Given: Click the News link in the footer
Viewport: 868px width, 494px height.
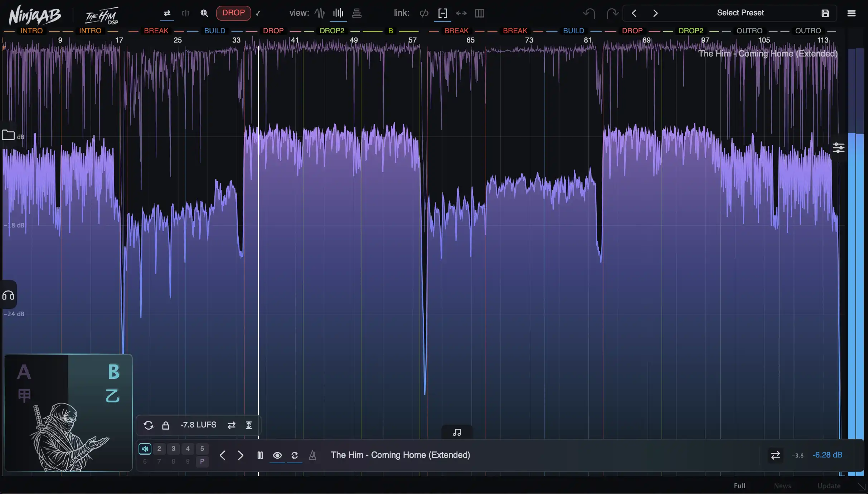Looking at the screenshot, I should 782,486.
